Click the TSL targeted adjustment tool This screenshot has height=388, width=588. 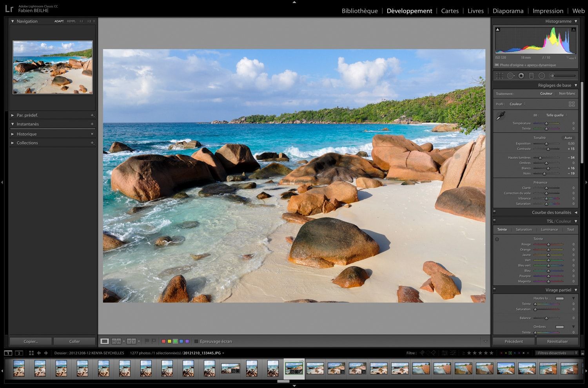(497, 239)
